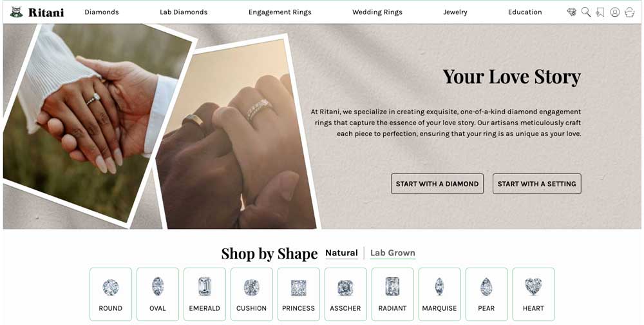Open the Education menu
The height and width of the screenshot is (325, 644).
524,12
